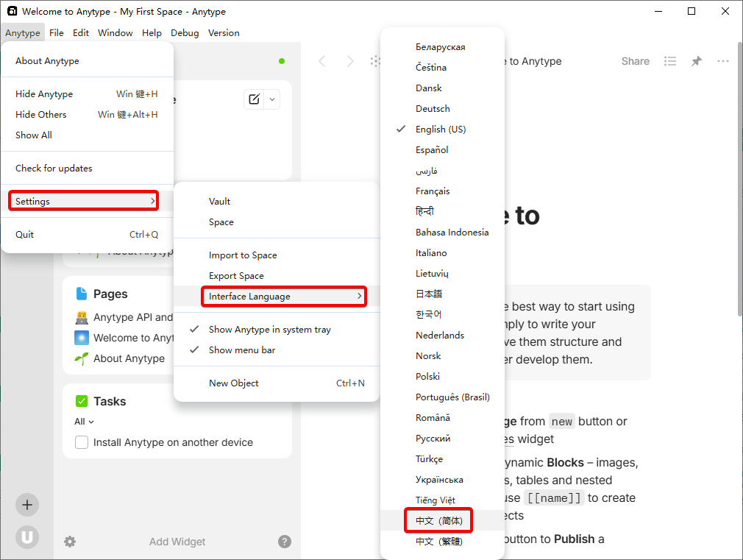Open the graph view dots icon
The height and width of the screenshot is (560, 743).
coord(375,61)
